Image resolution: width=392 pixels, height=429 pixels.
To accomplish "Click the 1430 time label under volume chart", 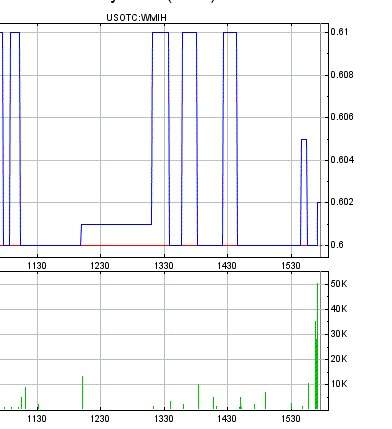I will coord(227,418).
